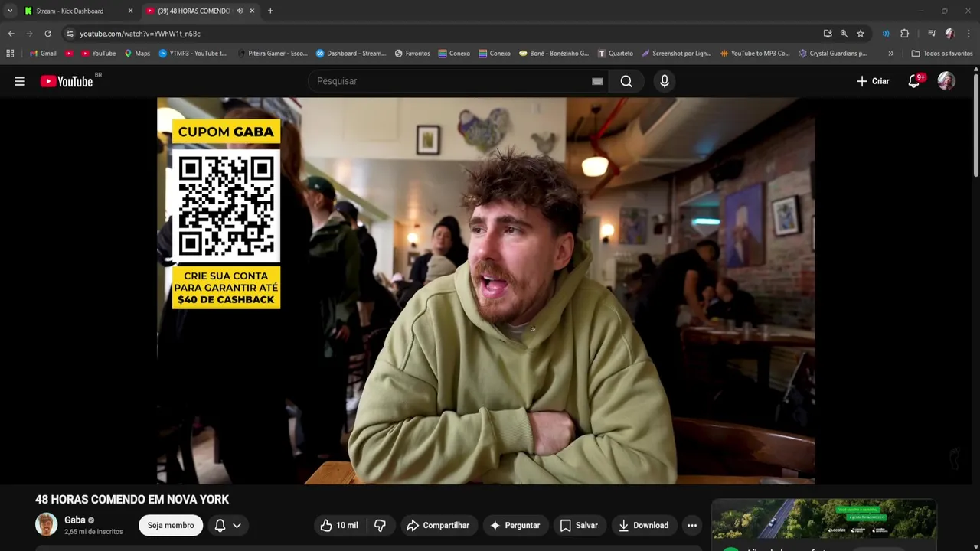Open the Crystal Guardians bookmark
This screenshot has height=551, width=980.
pos(833,54)
